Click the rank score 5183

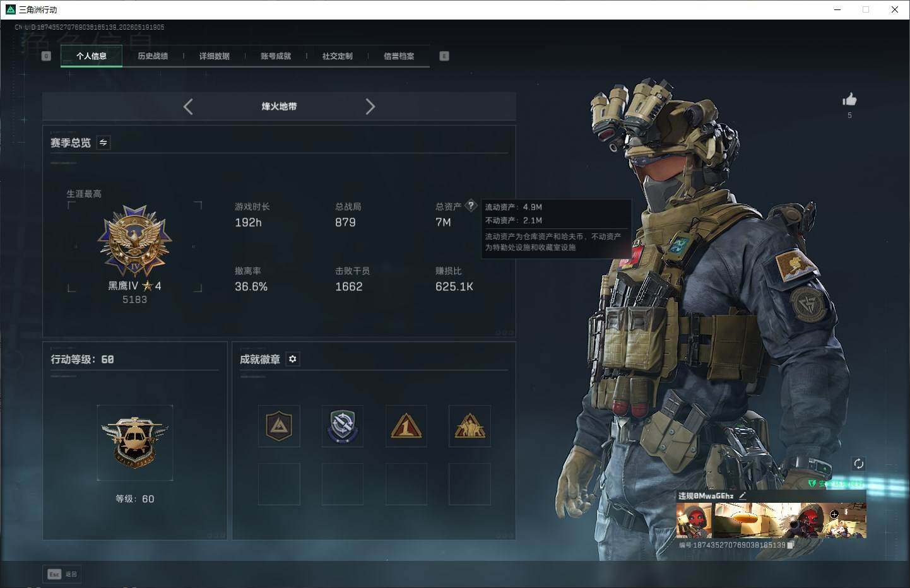click(134, 300)
